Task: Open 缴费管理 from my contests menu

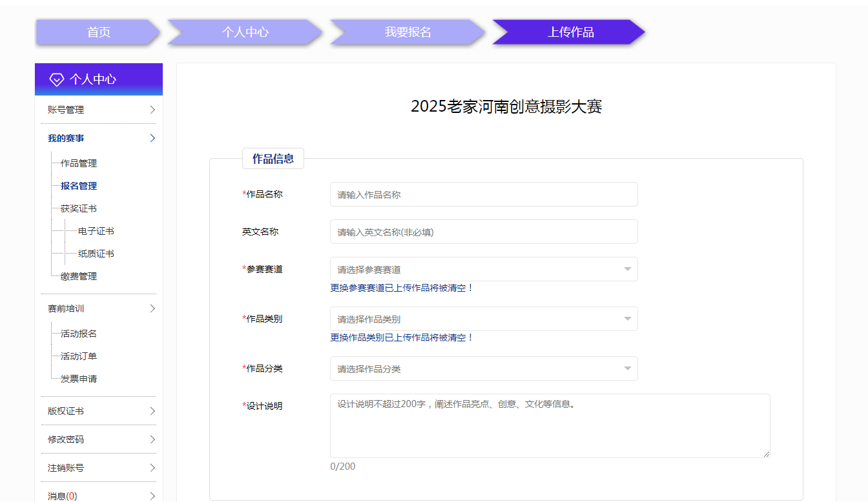Action: [78, 276]
